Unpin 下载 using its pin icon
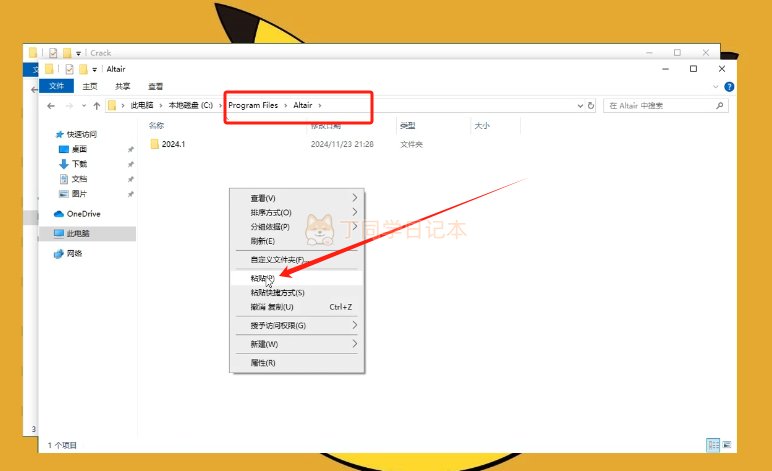Image resolution: width=772 pixels, height=471 pixels. coord(130,164)
